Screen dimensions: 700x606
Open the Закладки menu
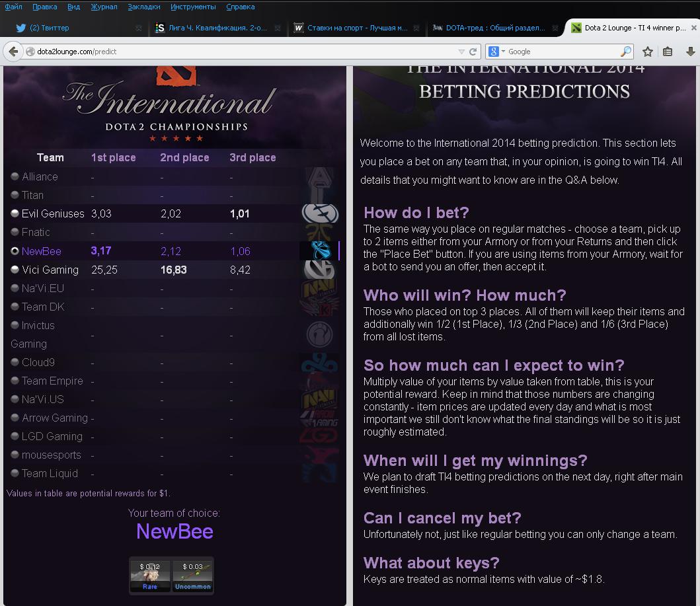[x=143, y=7]
